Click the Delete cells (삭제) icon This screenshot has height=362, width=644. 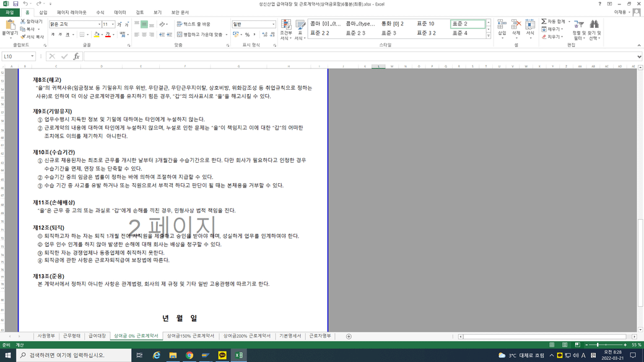[x=516, y=26]
